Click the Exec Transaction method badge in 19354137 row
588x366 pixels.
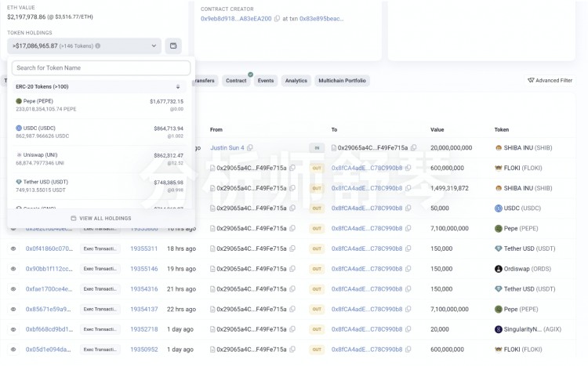(100, 309)
